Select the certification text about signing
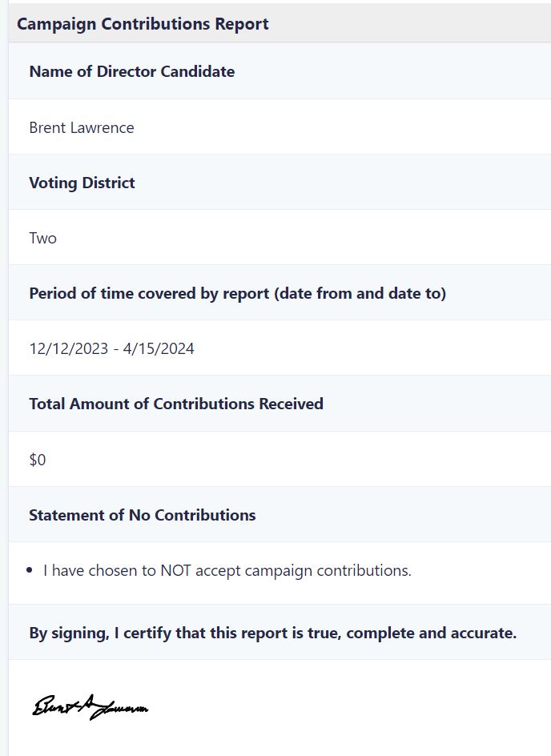The height and width of the screenshot is (756, 551). 273,633
